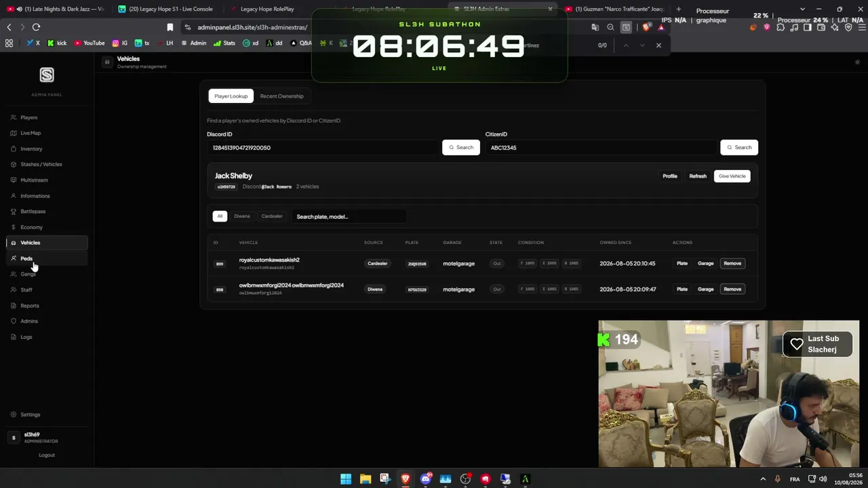Open the kick bookmark

(57, 43)
